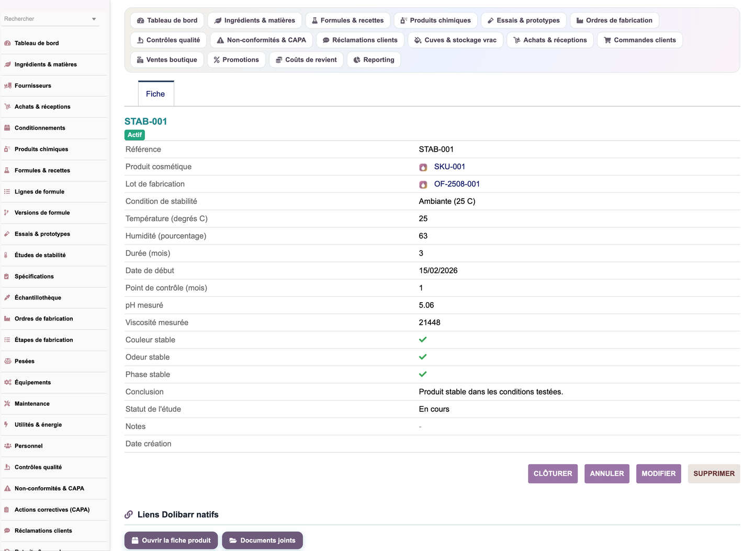This screenshot has height=551, width=756.
Task: Click the Maintenance tools icon
Action: tap(7, 404)
